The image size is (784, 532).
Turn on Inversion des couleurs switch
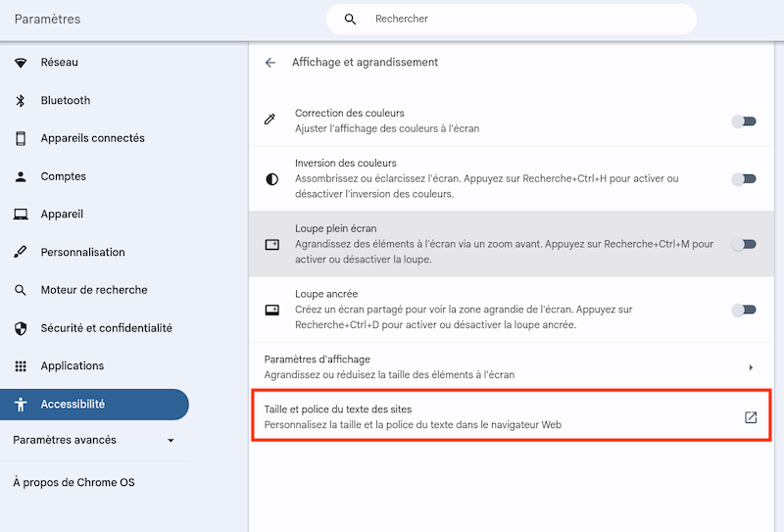click(744, 179)
